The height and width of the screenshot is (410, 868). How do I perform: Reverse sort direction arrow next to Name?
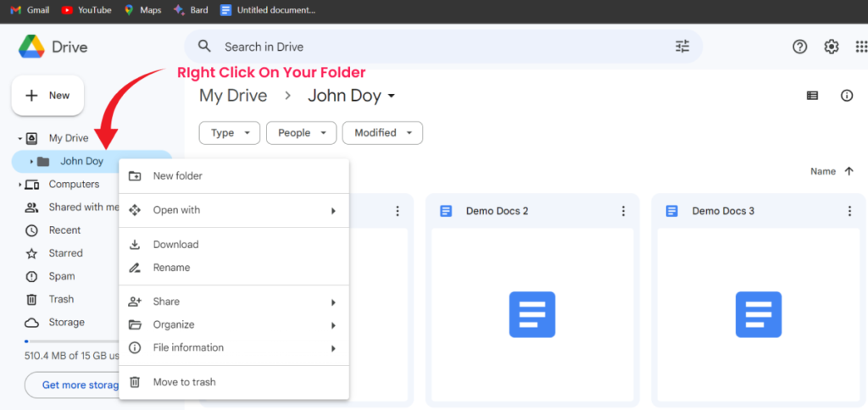point(849,171)
